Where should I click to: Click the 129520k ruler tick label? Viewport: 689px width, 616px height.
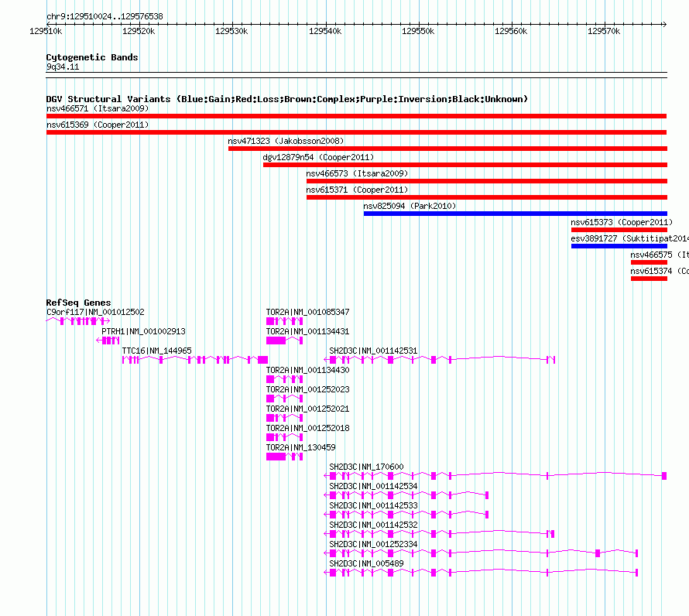coord(139,31)
